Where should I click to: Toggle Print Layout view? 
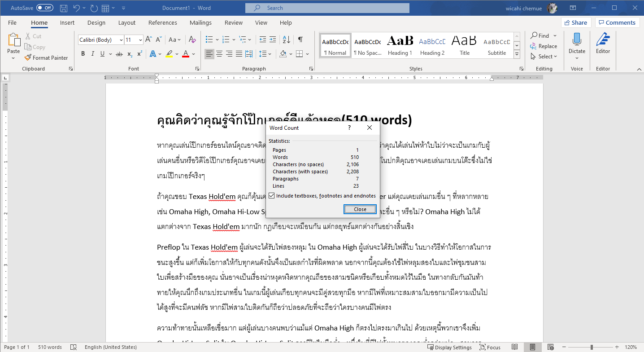[x=532, y=348]
